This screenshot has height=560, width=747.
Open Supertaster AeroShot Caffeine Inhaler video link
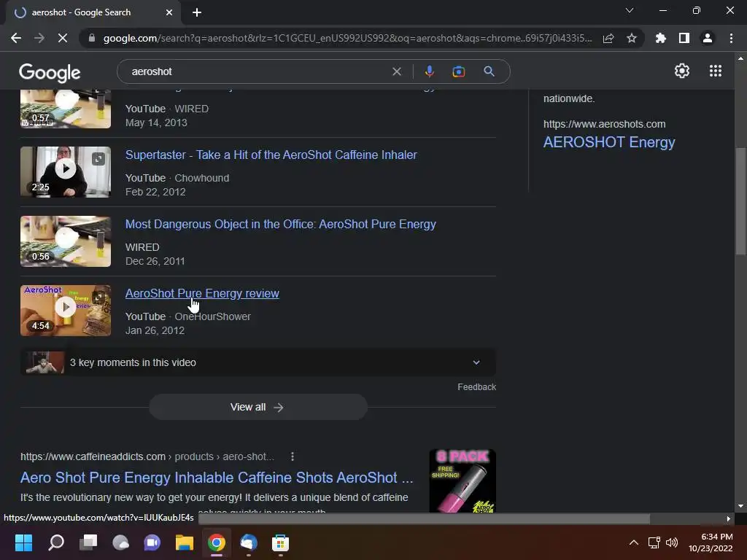coord(271,155)
